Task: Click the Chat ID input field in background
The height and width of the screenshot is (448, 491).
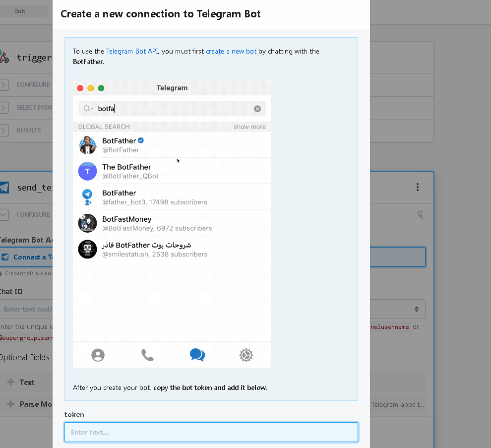Action: tap(26, 309)
